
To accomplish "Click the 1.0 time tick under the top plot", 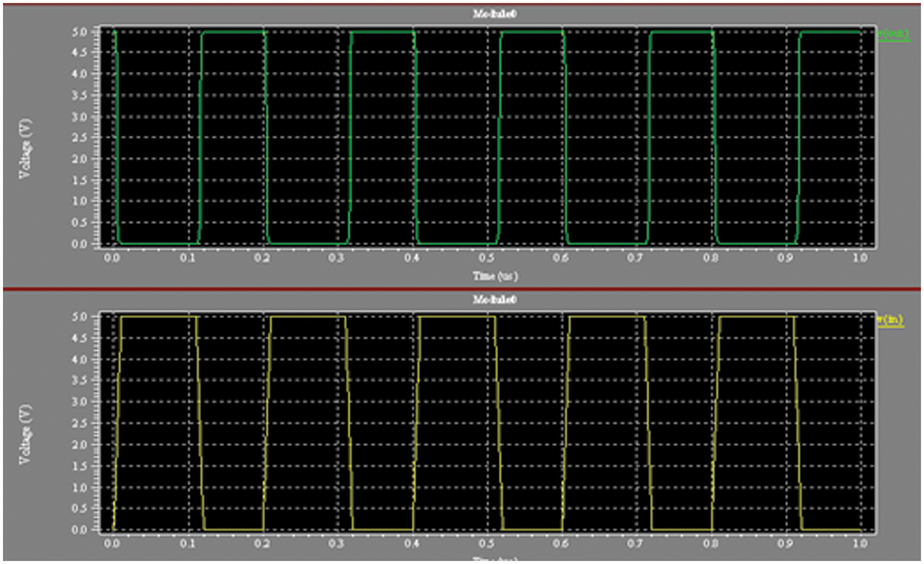I will pos(860,258).
